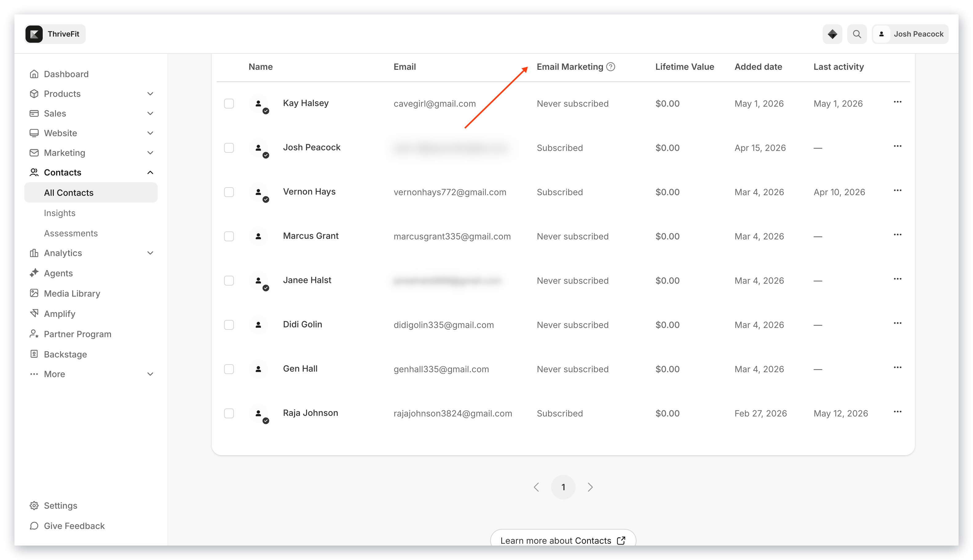Open Learn more about Contacts link
This screenshot has height=560, width=973.
(x=563, y=540)
